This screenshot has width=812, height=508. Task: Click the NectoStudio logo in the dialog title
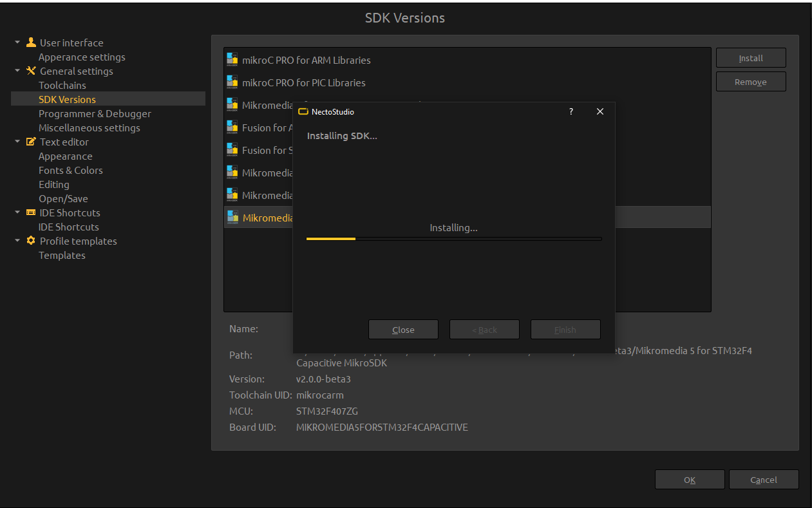(303, 111)
